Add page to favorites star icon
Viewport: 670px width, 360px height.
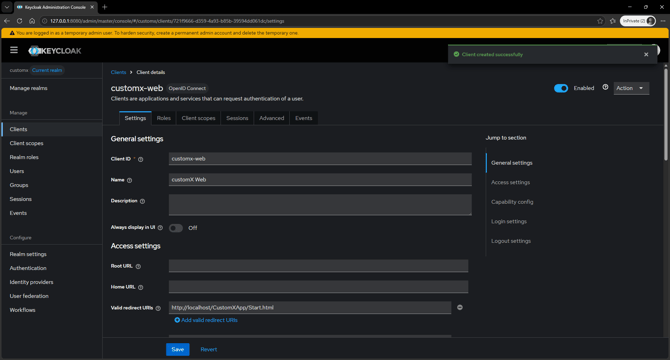click(600, 21)
